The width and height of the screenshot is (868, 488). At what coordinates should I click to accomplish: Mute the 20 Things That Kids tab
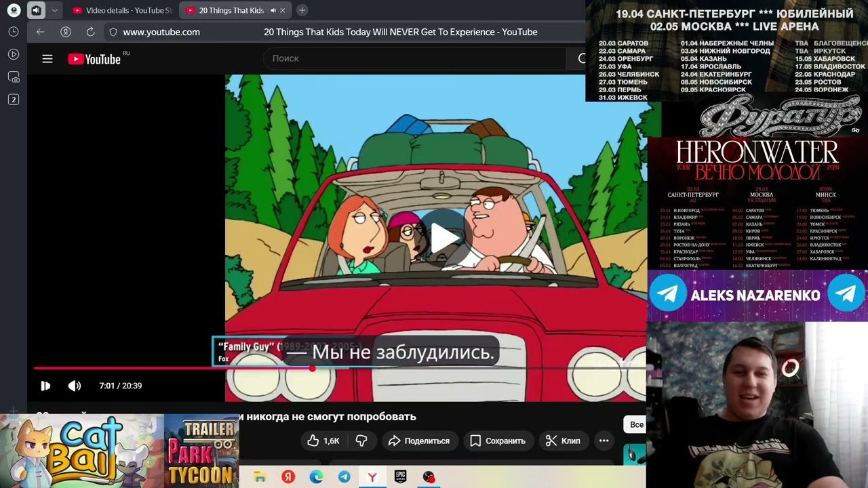tap(273, 10)
